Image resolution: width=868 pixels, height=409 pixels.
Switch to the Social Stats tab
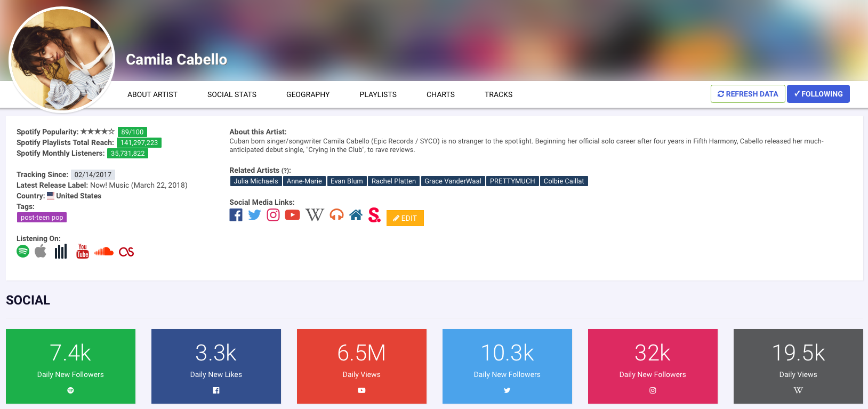pos(232,94)
